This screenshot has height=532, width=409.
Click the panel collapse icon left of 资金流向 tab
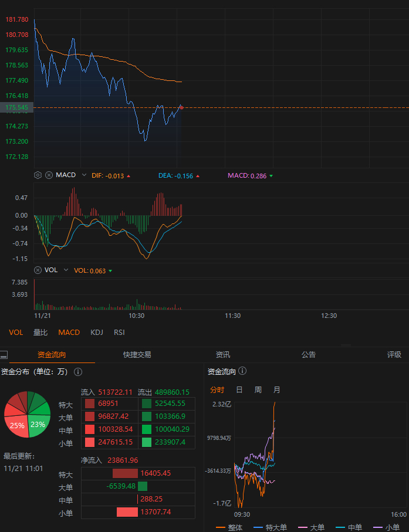pos(4,355)
